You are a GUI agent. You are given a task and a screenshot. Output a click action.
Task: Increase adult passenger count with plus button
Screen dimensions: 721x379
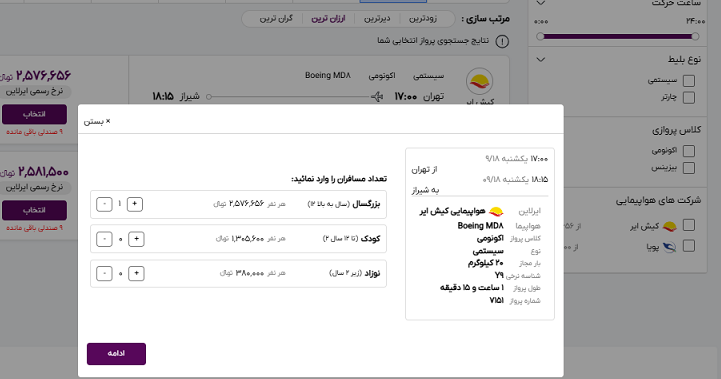(x=135, y=204)
